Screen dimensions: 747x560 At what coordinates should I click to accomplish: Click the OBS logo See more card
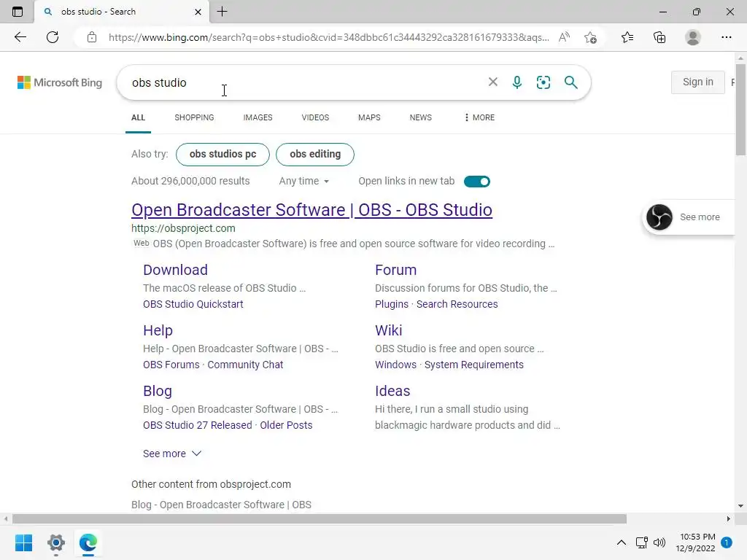click(x=689, y=217)
